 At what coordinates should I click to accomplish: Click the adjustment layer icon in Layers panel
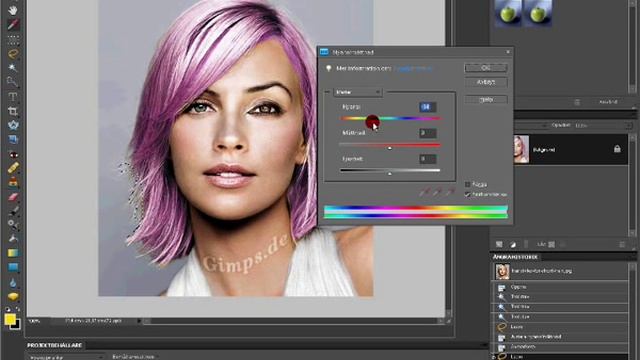[513, 244]
